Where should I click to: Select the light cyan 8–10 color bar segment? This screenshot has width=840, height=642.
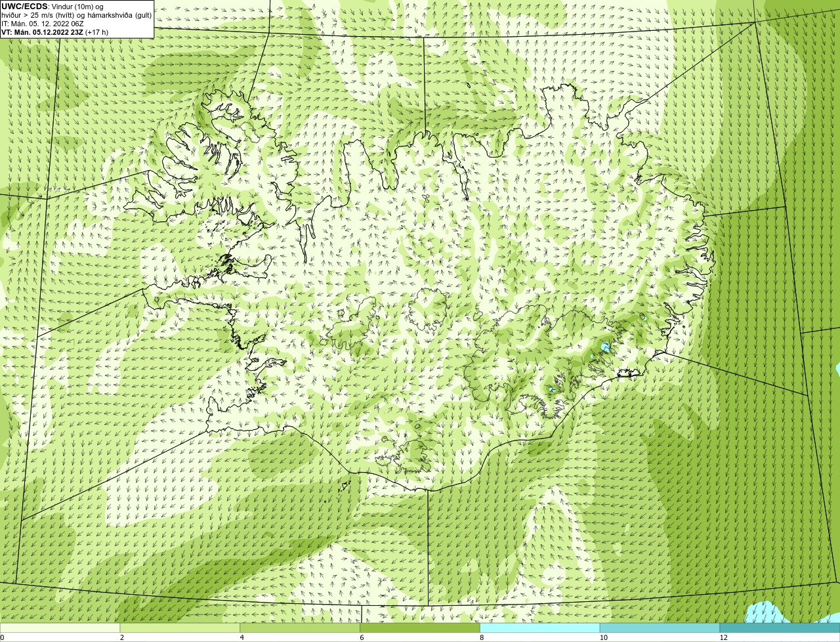click(x=540, y=628)
